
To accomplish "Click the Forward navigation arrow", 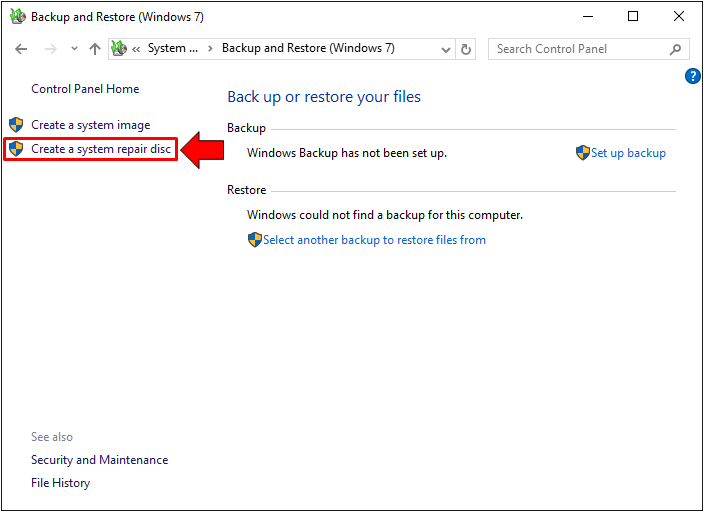I will coord(50,49).
